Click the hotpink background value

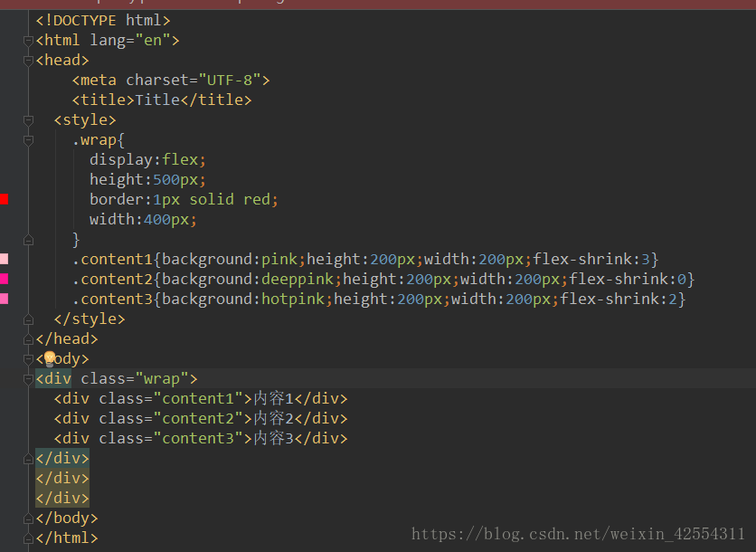click(x=293, y=300)
